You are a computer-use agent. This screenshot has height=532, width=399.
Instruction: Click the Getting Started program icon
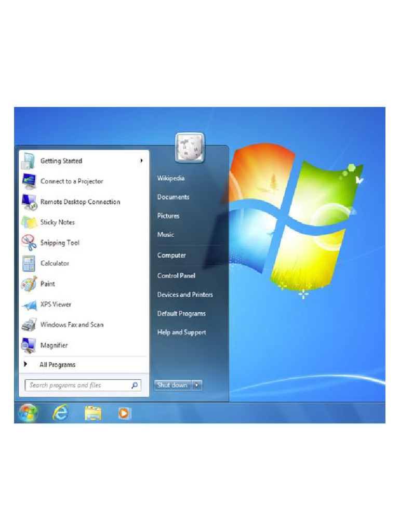pyautogui.click(x=28, y=161)
